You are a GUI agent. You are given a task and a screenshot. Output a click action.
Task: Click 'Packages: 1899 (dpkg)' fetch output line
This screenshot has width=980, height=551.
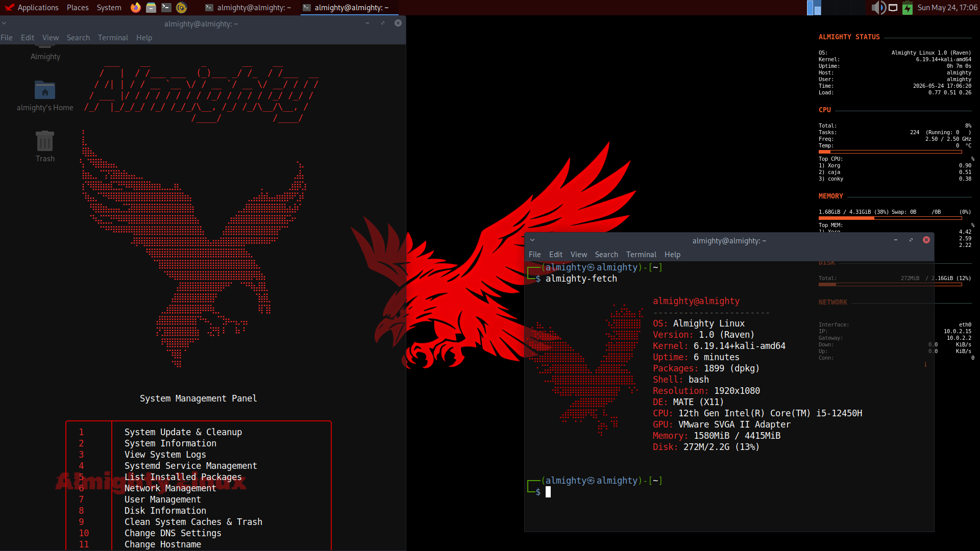coord(706,368)
